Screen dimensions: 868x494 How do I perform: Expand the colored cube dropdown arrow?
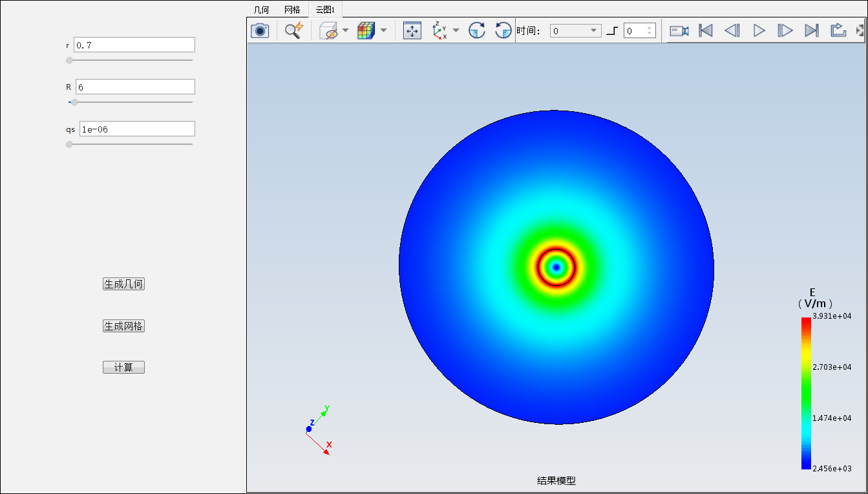pos(383,30)
